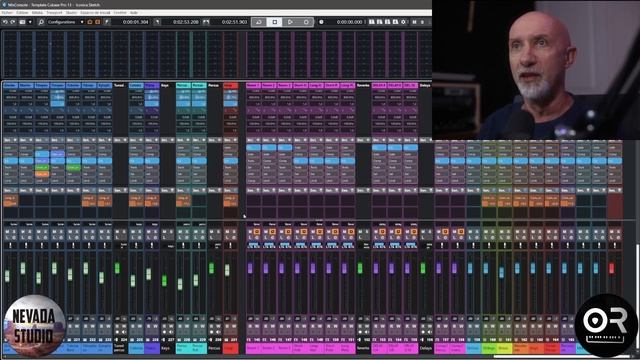640x360 pixels.
Task: Open the Média menu
Action: 37,13
